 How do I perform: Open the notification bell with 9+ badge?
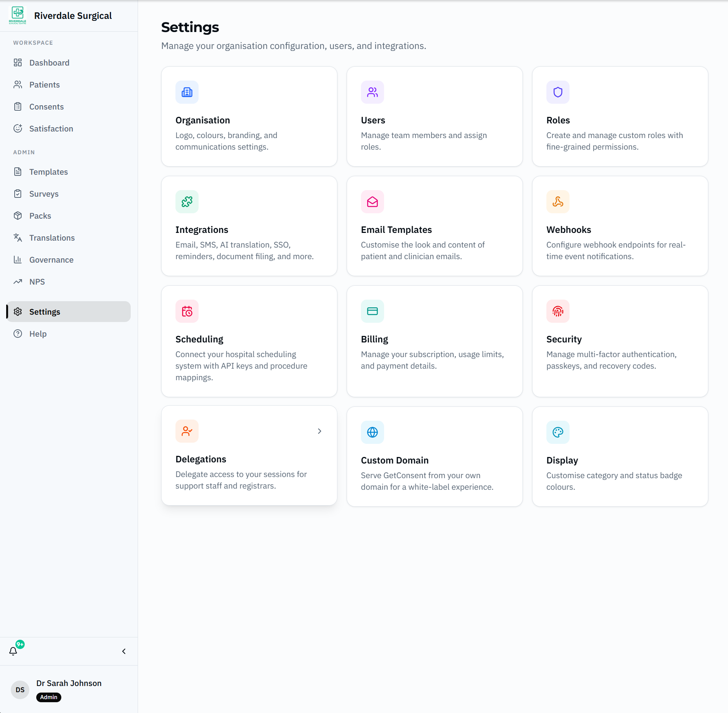(14, 651)
